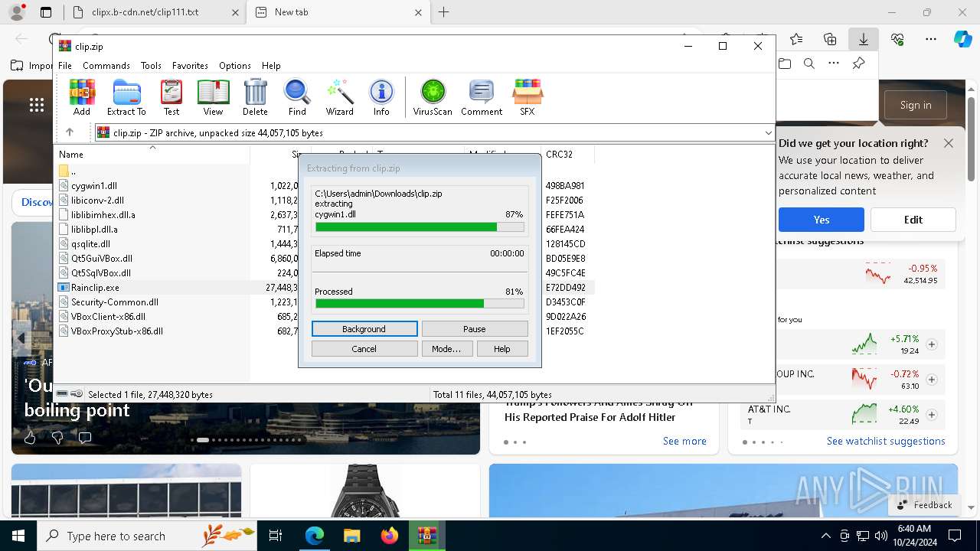
Task: Open Edge downloads icon in browser toolbar
Action: pyautogui.click(x=864, y=39)
